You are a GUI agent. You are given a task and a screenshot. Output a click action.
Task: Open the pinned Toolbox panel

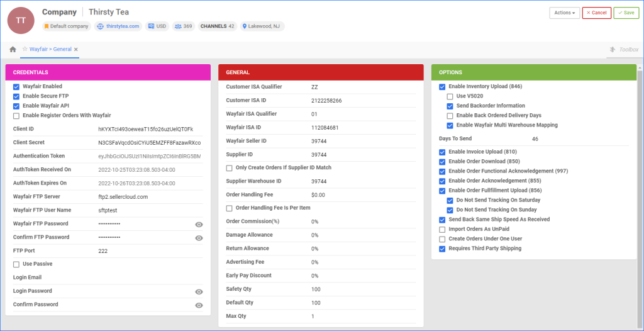pyautogui.click(x=623, y=50)
